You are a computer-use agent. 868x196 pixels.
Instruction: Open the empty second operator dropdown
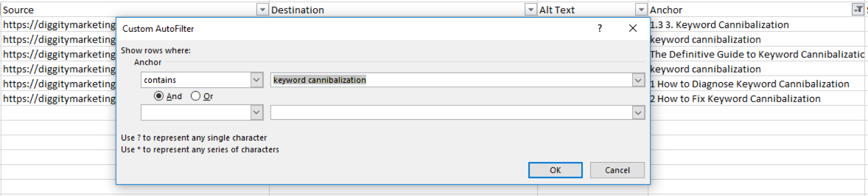click(257, 113)
